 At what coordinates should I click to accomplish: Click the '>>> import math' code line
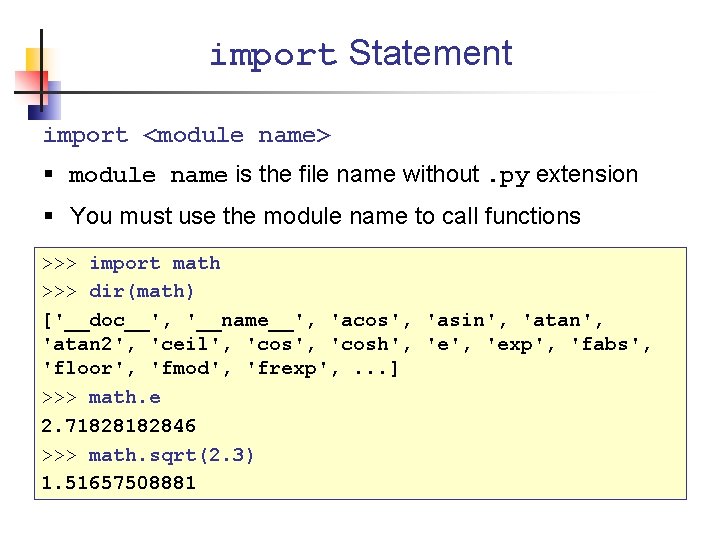(x=131, y=264)
